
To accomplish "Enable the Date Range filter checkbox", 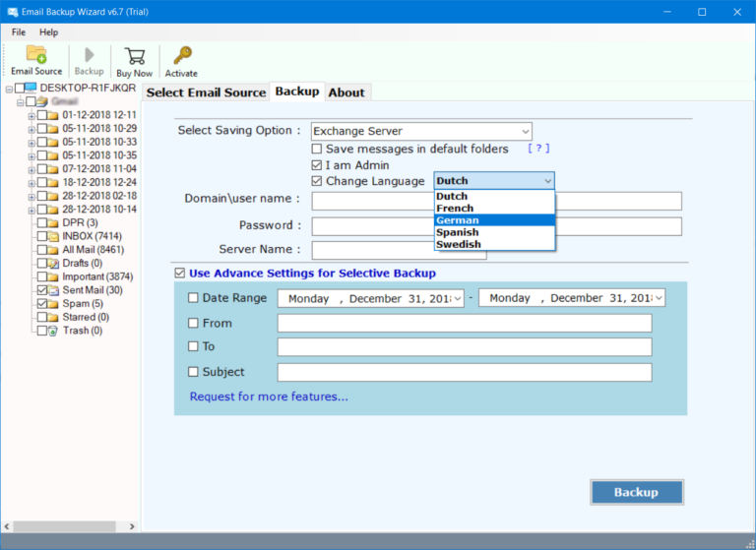I will pos(193,298).
